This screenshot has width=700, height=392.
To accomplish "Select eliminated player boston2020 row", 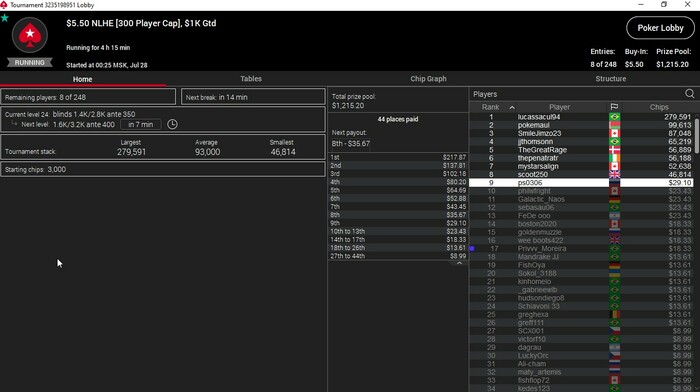I will [582, 224].
